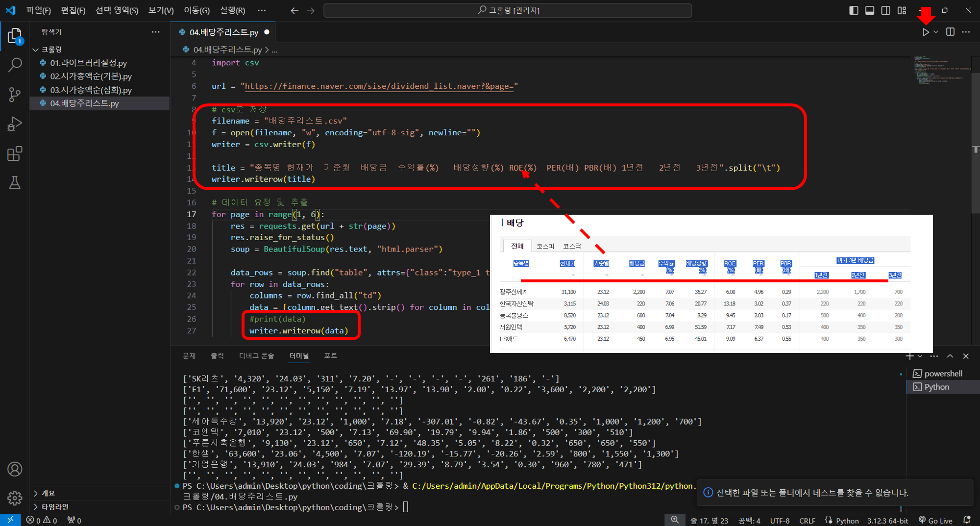Select interpreter 3.12.3 64-bit

tap(887, 520)
